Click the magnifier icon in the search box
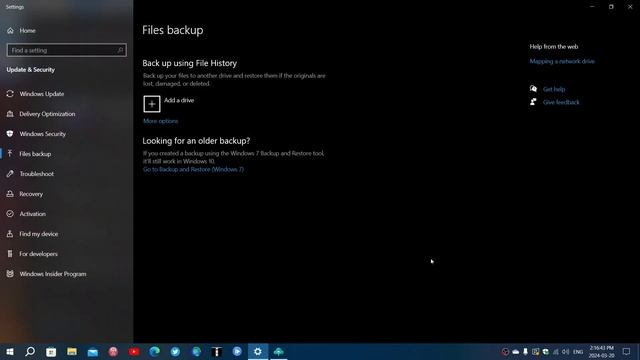Viewport: 640px width, 360px height. pyautogui.click(x=120, y=50)
